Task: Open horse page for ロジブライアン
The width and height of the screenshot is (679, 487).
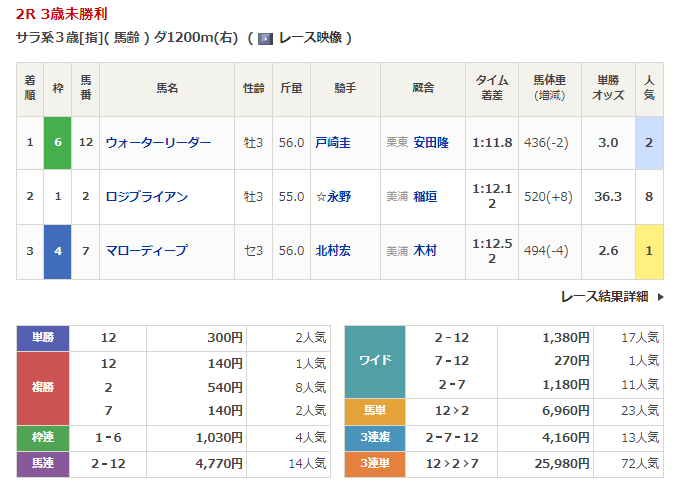Action: point(146,197)
